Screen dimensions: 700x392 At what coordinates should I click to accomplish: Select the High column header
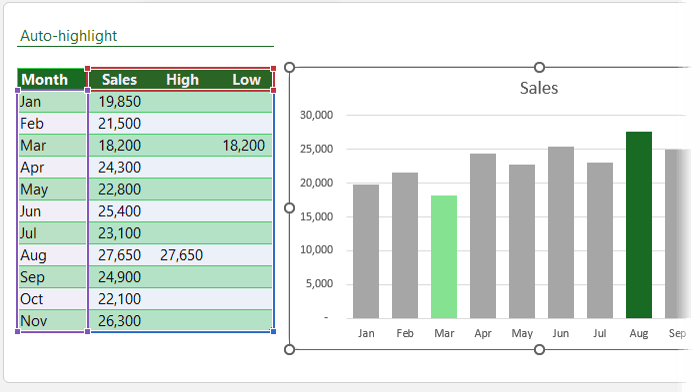click(x=182, y=79)
